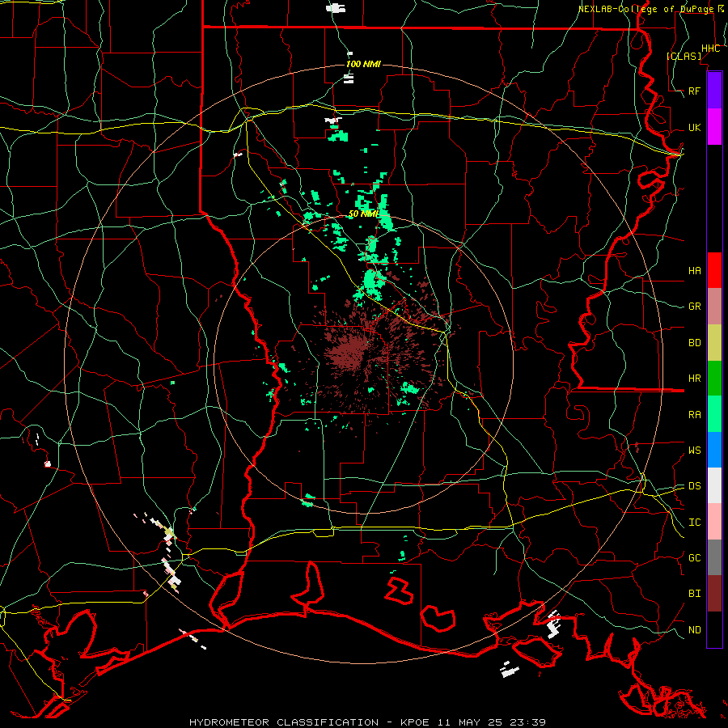Click the dark green HR heavy rain swatch
This screenshot has width=728, height=728.
pos(714,378)
